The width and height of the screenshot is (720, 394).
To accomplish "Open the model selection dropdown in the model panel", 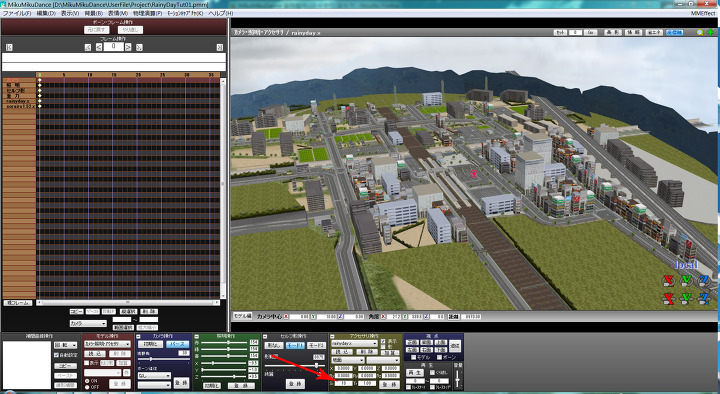I will point(107,344).
